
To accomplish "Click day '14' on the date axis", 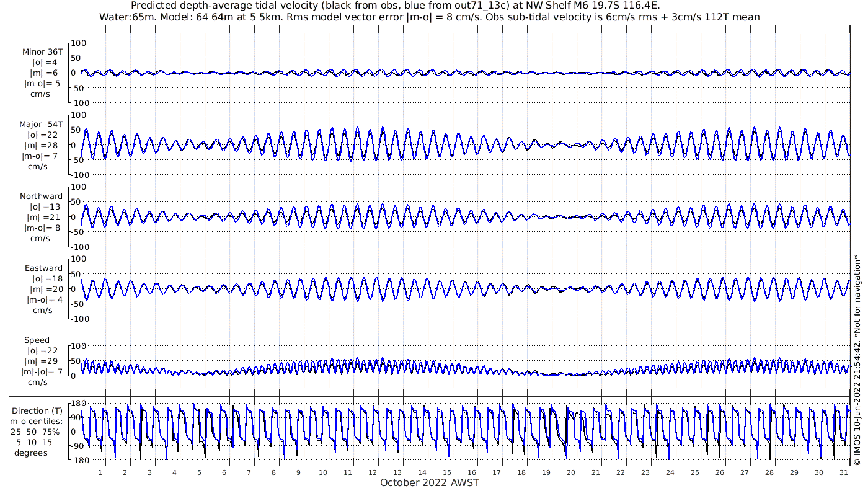I will tap(422, 472).
